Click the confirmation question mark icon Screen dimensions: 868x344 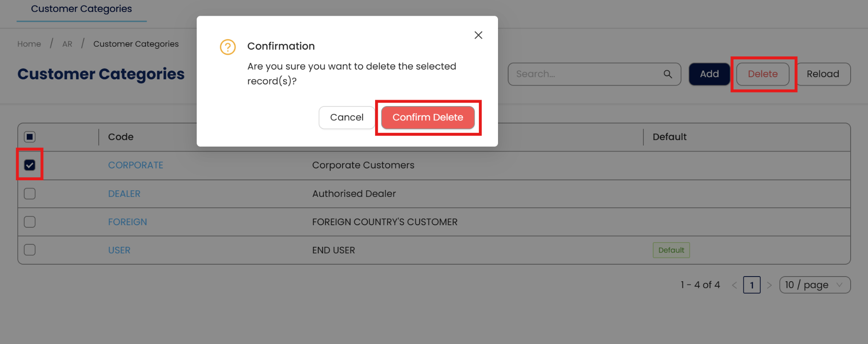[x=228, y=47]
